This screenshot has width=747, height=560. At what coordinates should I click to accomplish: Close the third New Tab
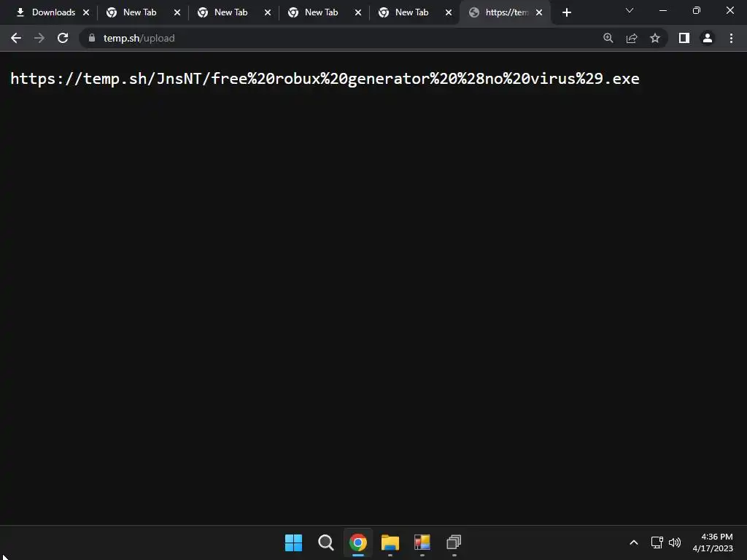358,12
